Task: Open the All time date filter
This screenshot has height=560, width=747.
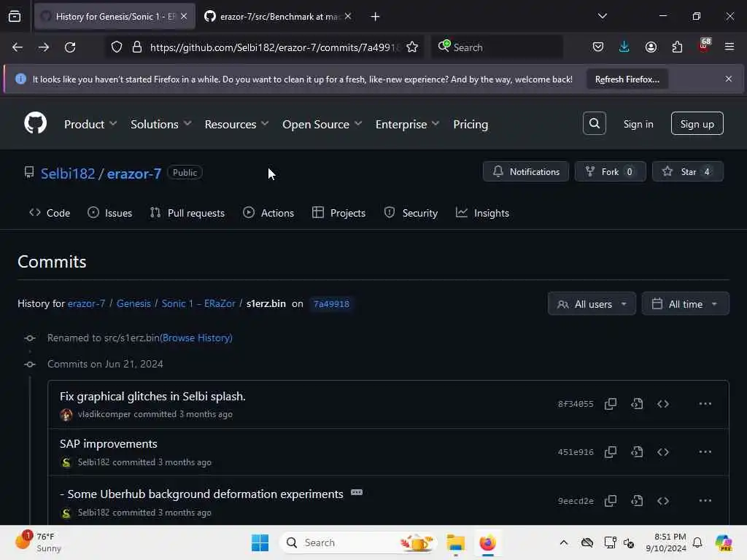Action: click(685, 304)
